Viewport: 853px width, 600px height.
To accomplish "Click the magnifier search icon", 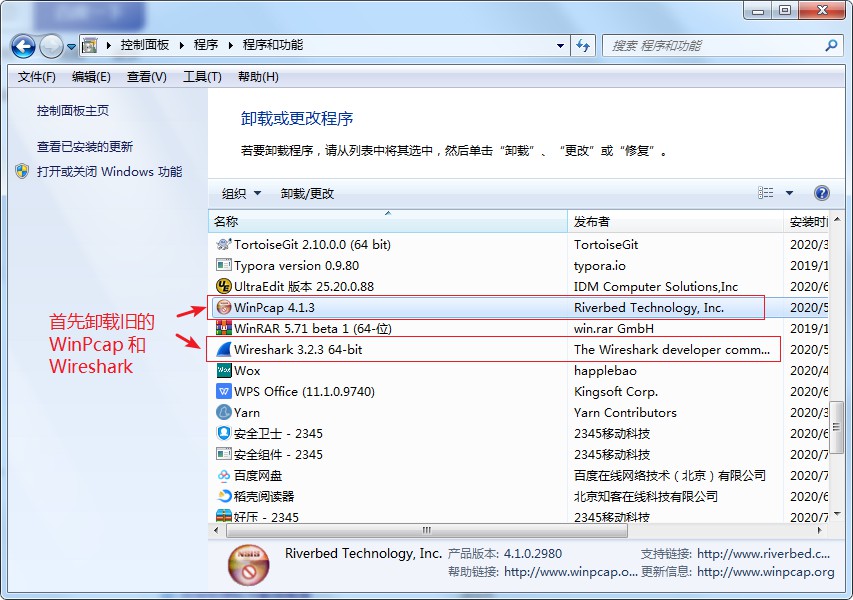I will (x=831, y=46).
